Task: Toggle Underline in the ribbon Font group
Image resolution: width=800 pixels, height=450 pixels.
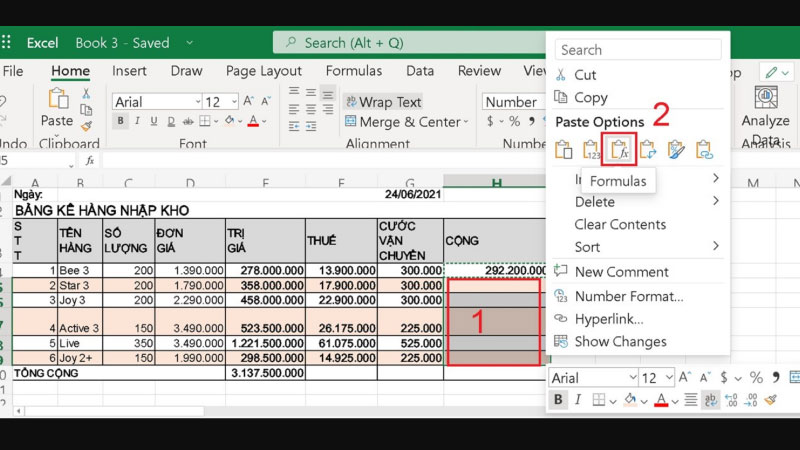Action: [x=154, y=121]
